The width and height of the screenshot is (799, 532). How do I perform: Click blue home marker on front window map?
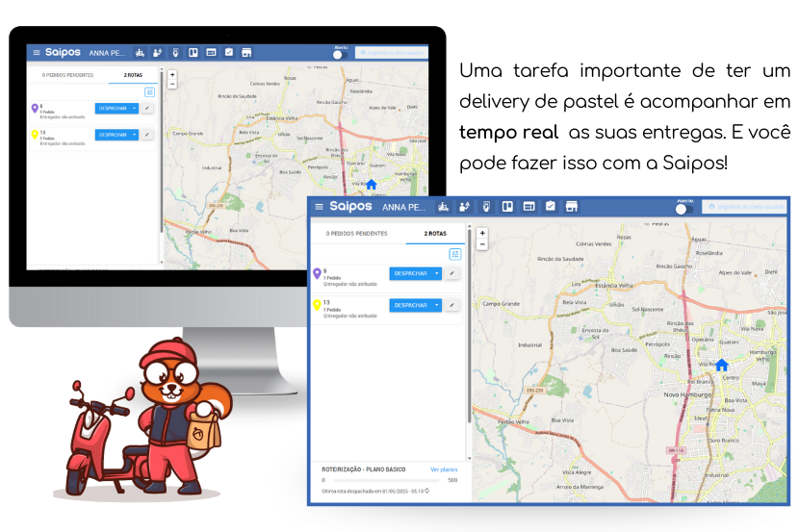(722, 365)
